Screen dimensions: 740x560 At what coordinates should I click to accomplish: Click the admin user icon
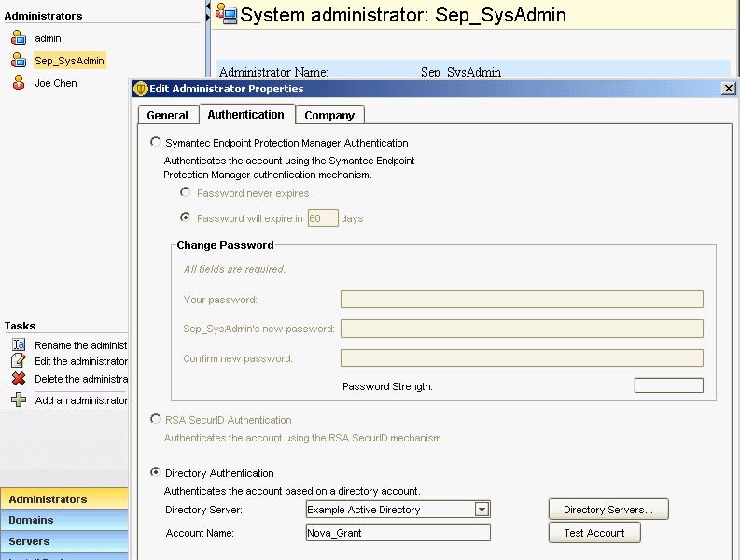coord(19,38)
